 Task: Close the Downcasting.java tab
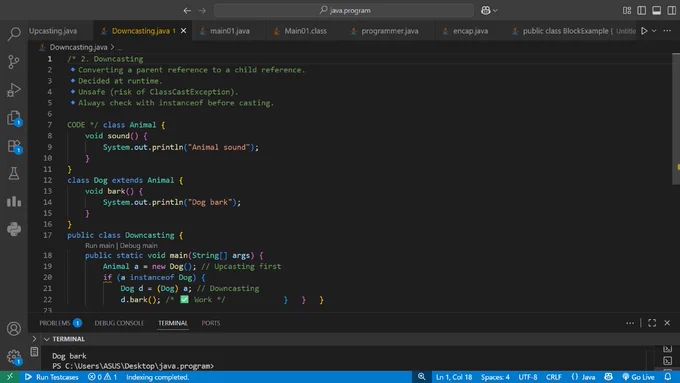pos(183,31)
